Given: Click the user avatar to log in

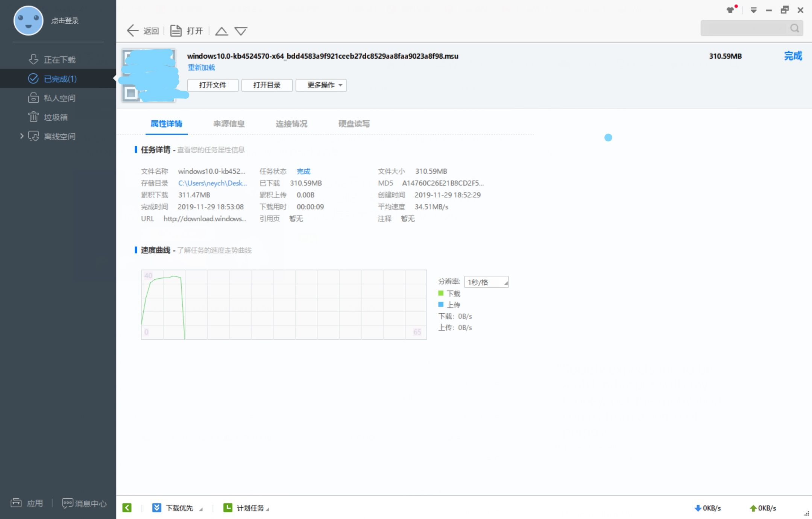Looking at the screenshot, I should click(28, 21).
